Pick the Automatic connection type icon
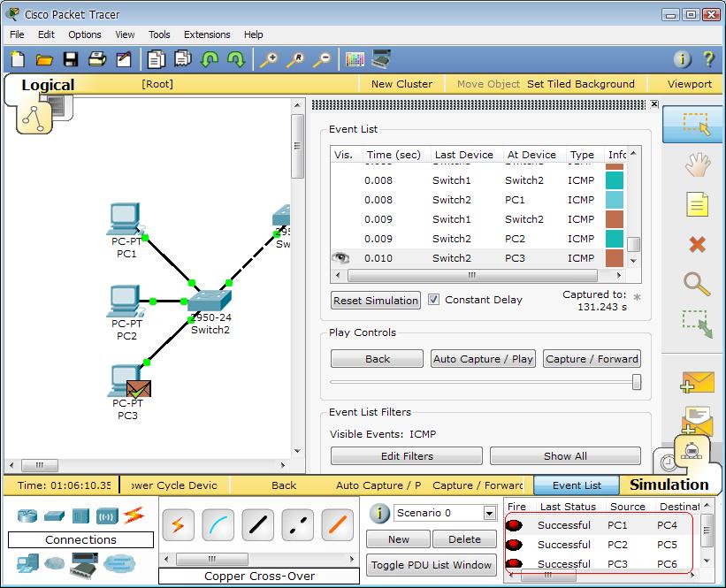This screenshot has height=588, width=726. [178, 525]
